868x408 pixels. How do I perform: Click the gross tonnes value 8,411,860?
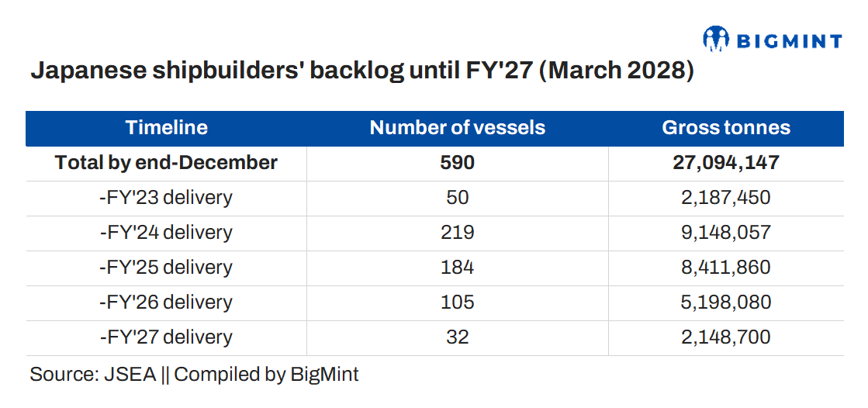726,268
